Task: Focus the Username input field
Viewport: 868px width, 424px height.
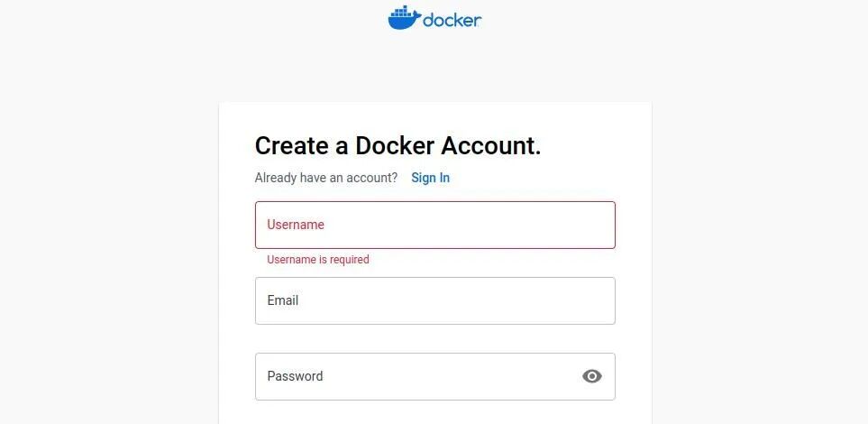Action: (x=434, y=225)
